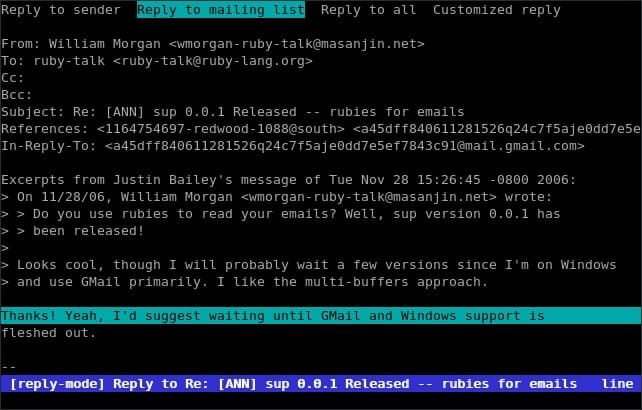Click the quoted 'On 11/28/06, William Morgan' line
Screen dimensions: 642x410
click(276, 197)
